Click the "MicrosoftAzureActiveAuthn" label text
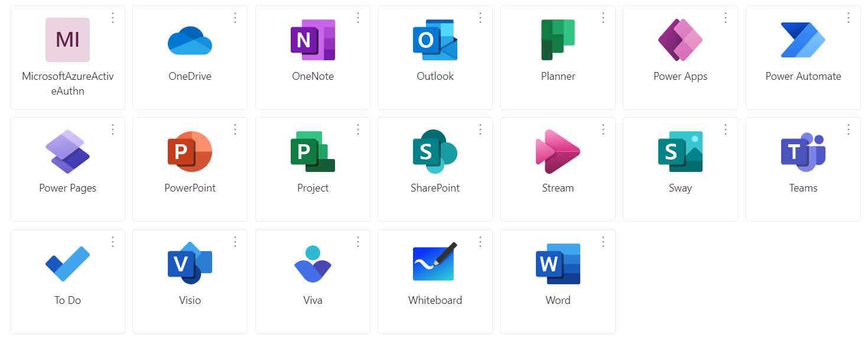This screenshot has height=347, width=868. (67, 83)
